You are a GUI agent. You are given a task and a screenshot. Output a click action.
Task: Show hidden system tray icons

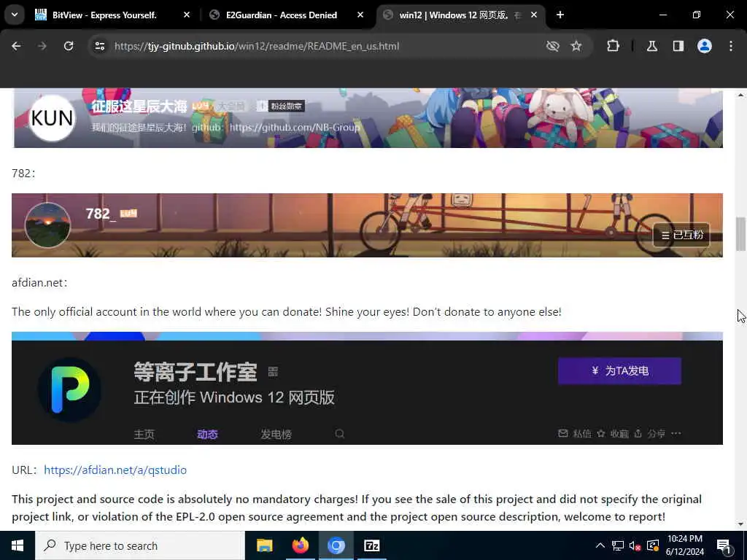point(600,545)
